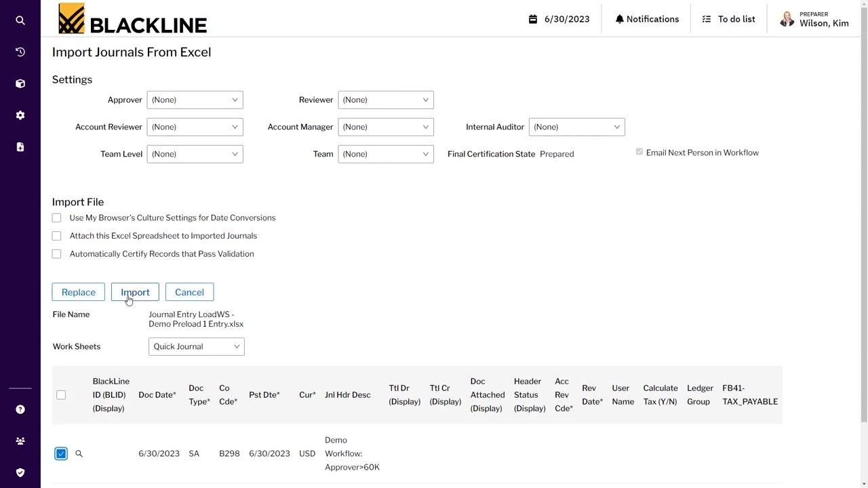Open the Team Level dropdown

pos(195,154)
